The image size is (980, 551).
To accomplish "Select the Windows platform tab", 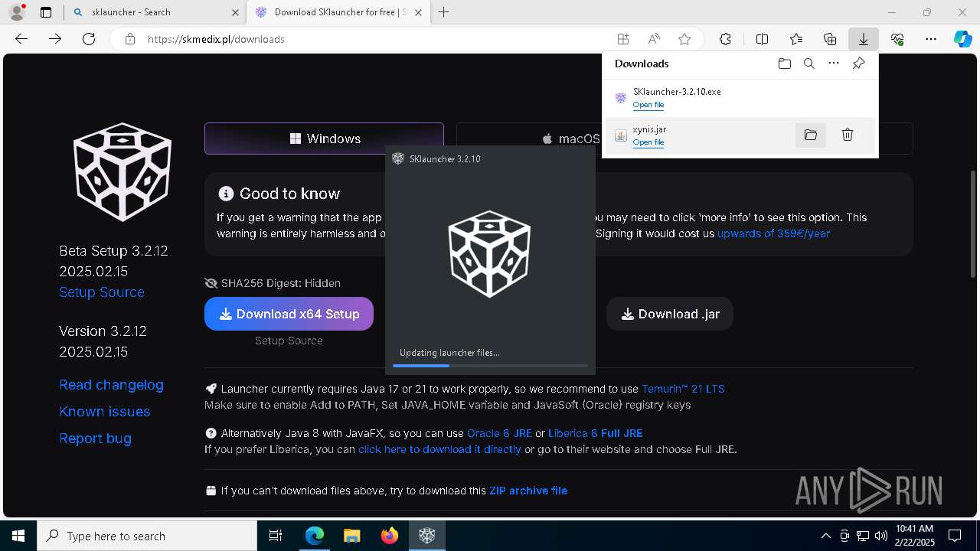I will pyautogui.click(x=324, y=139).
